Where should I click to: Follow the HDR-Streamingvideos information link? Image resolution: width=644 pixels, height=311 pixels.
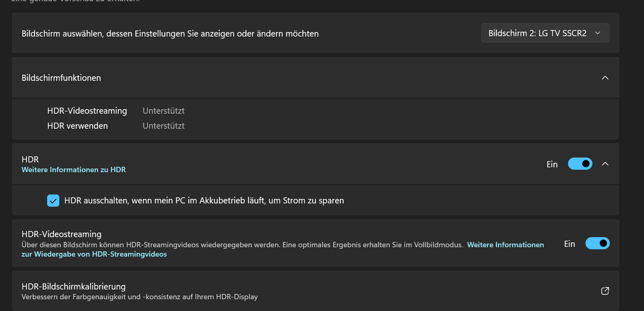coord(505,245)
